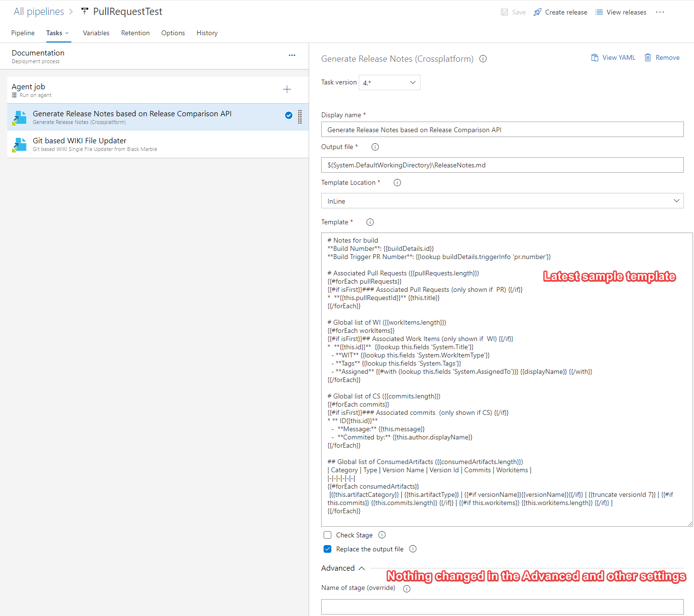Click the Name of stage override field
Viewport: 694px width, 616px height.
502,606
